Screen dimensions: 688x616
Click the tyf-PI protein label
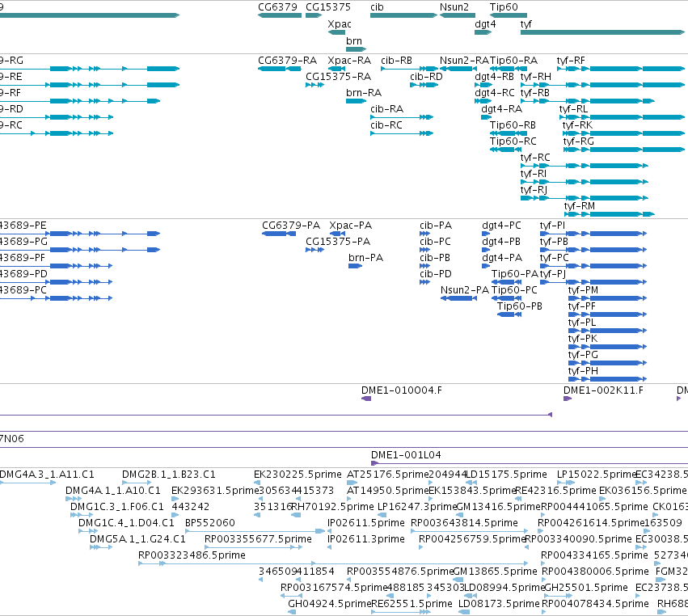[552, 226]
